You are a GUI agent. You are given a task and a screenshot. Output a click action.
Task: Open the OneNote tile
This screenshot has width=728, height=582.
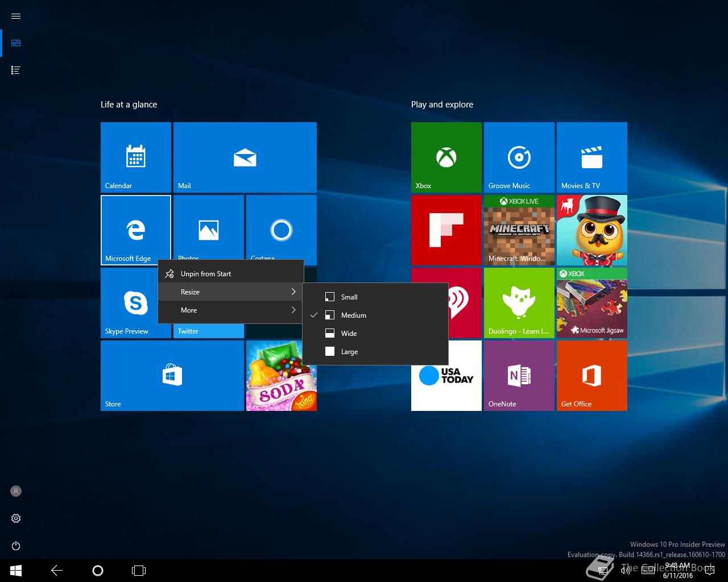[519, 376]
